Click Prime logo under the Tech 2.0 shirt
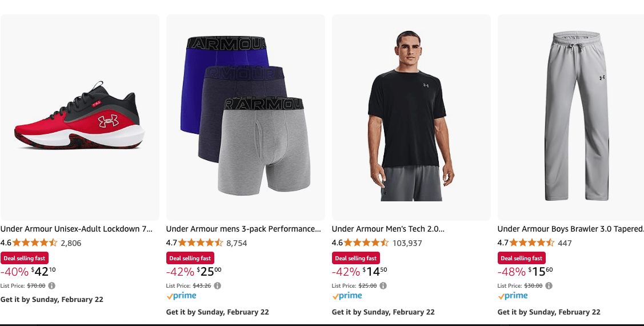 click(x=347, y=296)
